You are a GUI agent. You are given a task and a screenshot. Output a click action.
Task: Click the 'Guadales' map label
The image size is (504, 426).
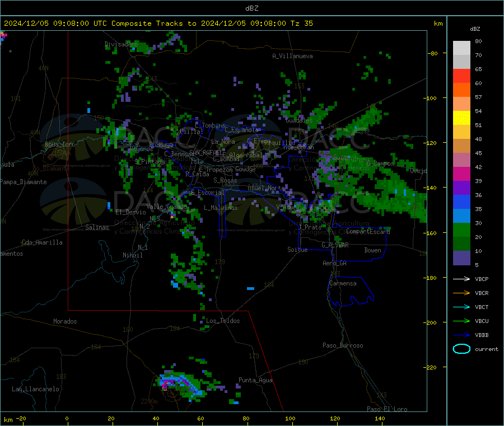point(299,120)
